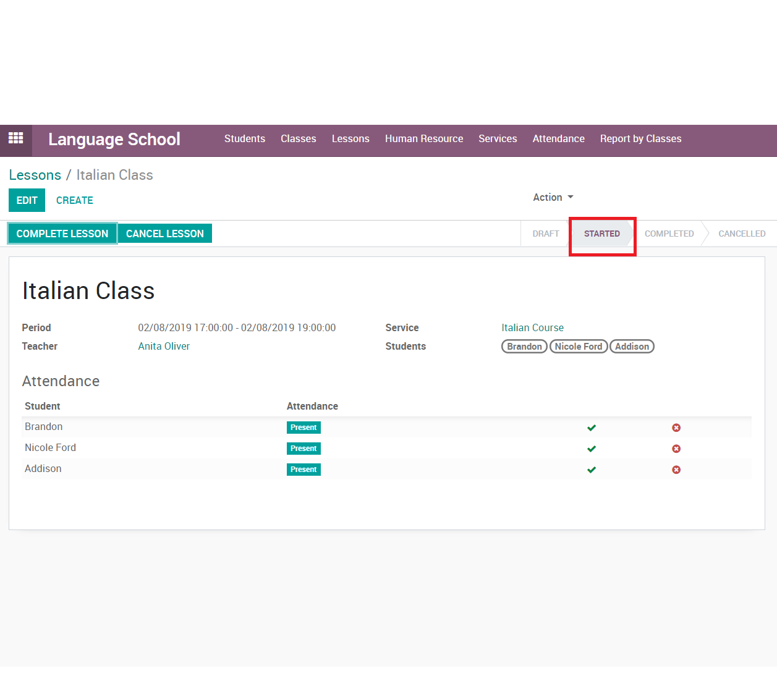
Task: Click green checkmark for Brandon
Action: click(592, 428)
